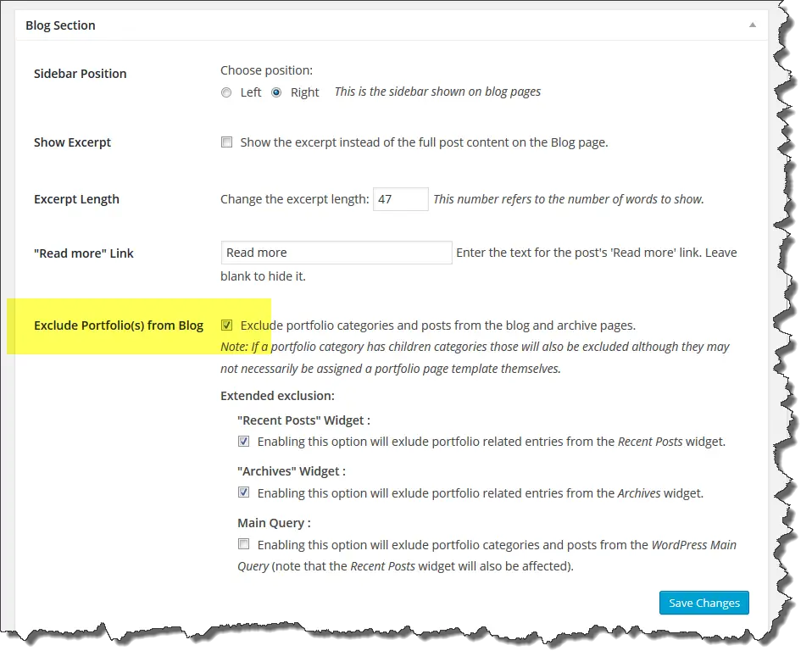The height and width of the screenshot is (662, 812).
Task: Select the Left sidebar position radio
Action: coord(226,92)
